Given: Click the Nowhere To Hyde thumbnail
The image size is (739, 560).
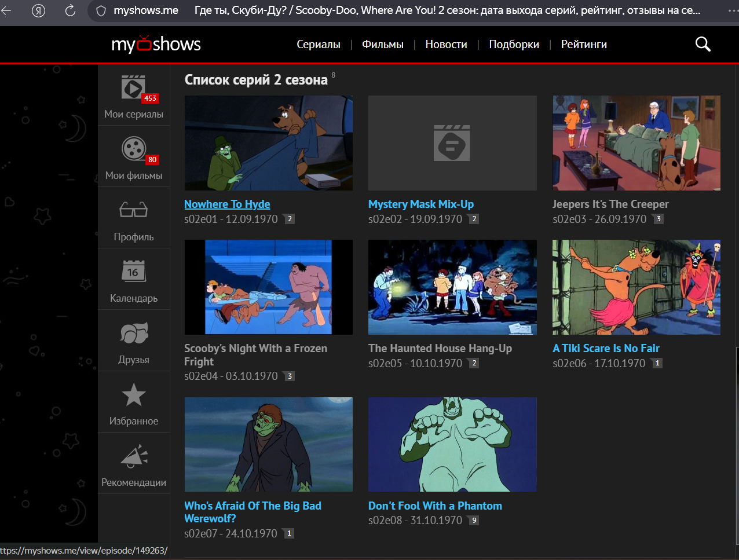Looking at the screenshot, I should click(269, 143).
